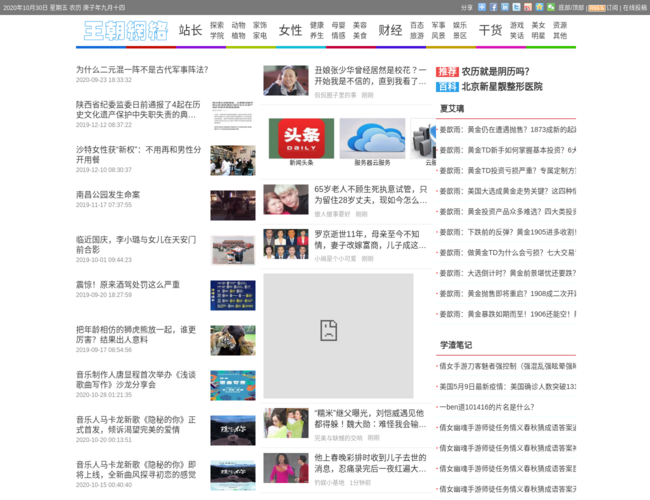Open the 头条 Daily news tile
The width and height of the screenshot is (650, 500).
pyautogui.click(x=301, y=138)
